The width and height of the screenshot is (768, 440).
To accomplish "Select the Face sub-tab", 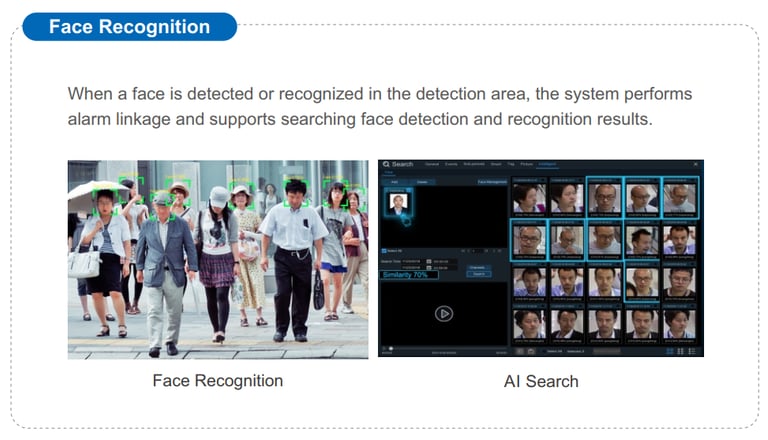I will pyautogui.click(x=388, y=172).
